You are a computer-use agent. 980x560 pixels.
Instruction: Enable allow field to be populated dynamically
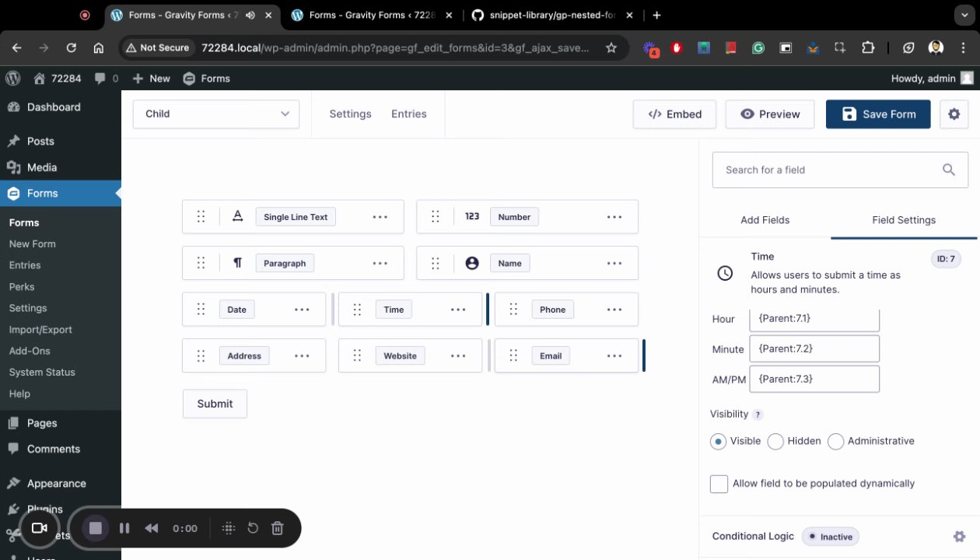719,484
